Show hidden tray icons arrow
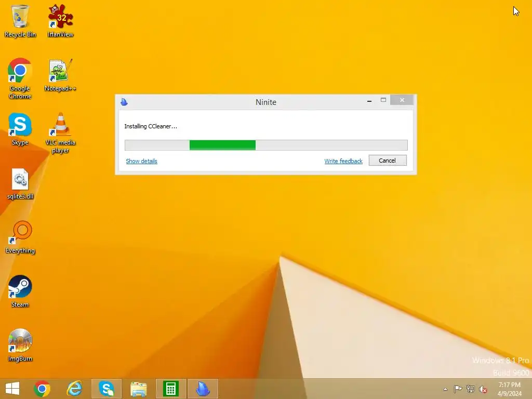Screen dimensions: 532x399 click(x=445, y=389)
